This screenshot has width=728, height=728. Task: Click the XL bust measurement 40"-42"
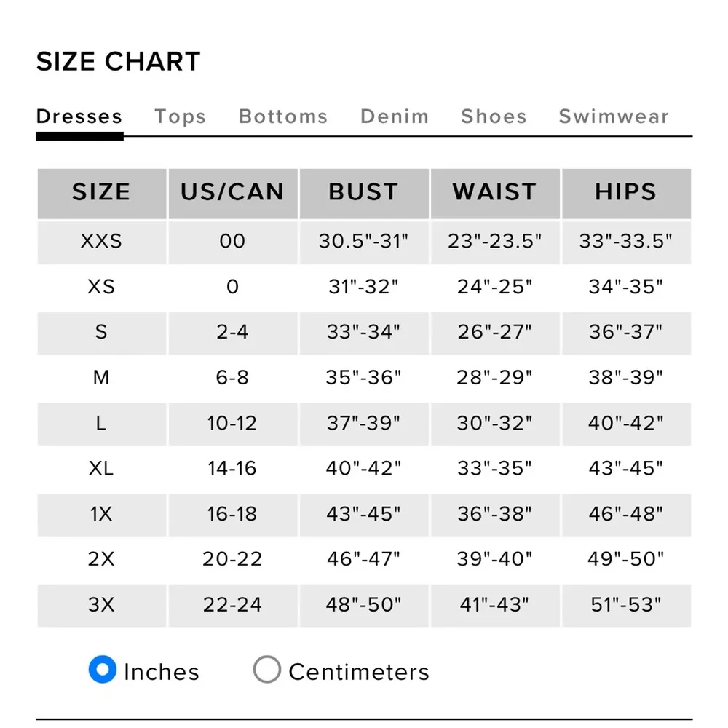[363, 469]
